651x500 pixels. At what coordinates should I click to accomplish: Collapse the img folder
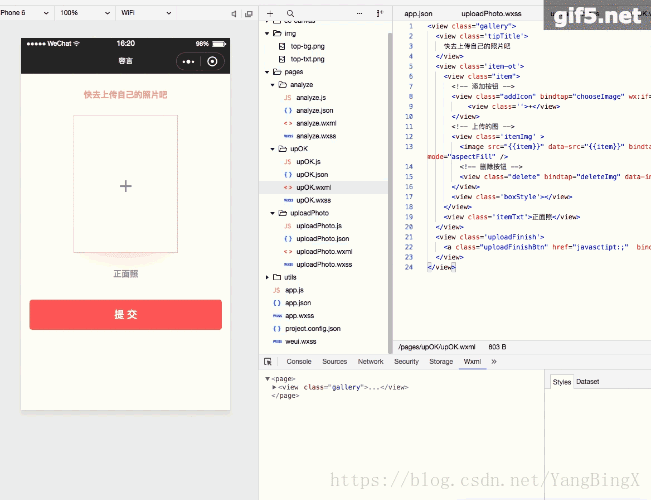point(267,33)
